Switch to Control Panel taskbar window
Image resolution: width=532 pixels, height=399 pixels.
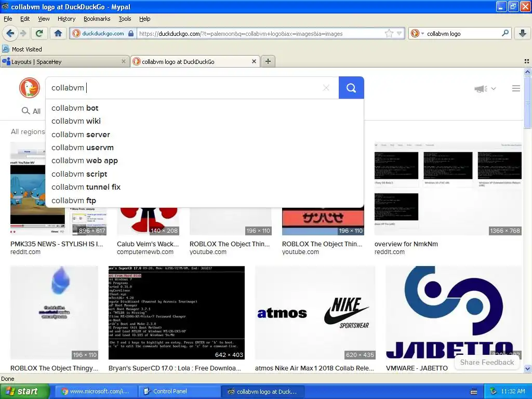(178, 392)
